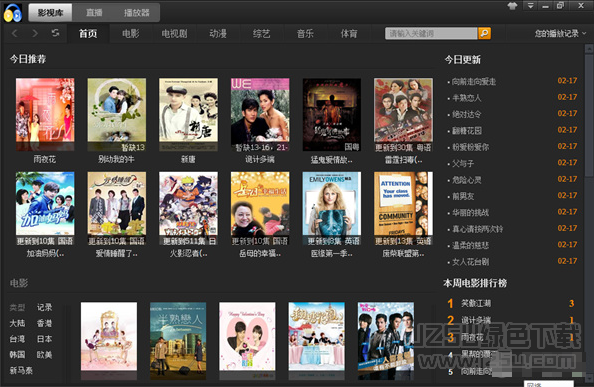Filter movies by 大陆 region
Viewport: 594px width, 387px height.
click(x=17, y=323)
